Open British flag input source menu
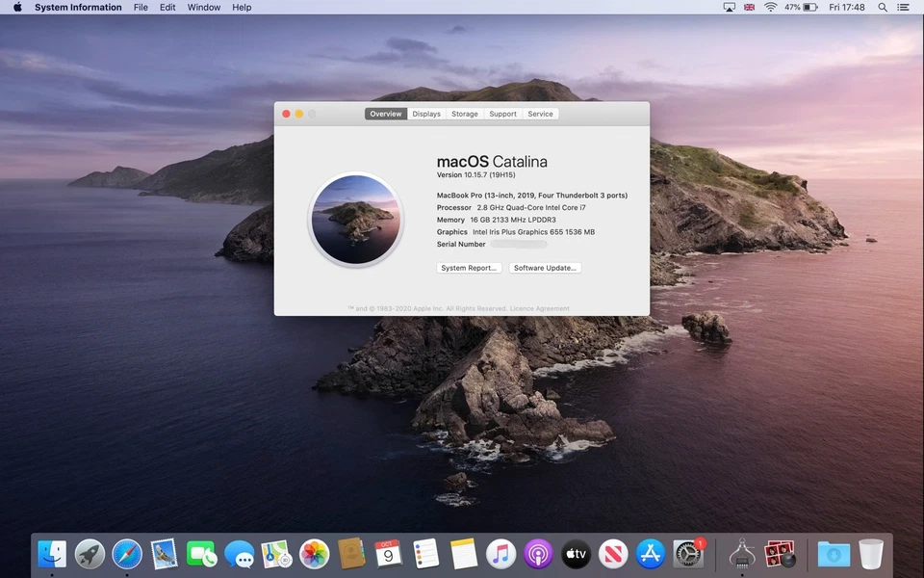Screen dimensions: 924x578 tap(749, 7)
